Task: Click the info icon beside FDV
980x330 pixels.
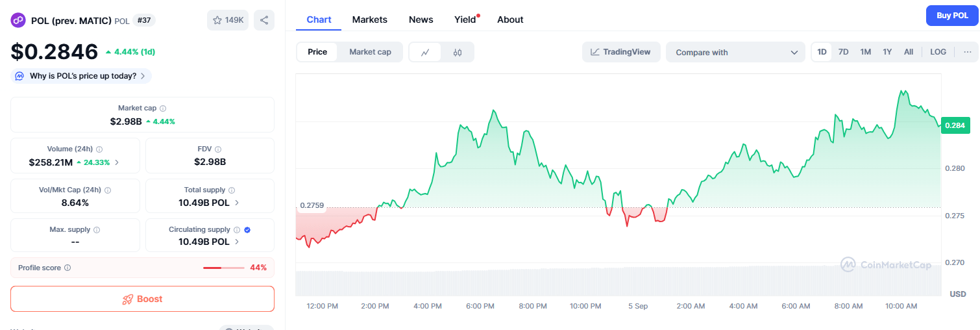Action: [x=218, y=149]
